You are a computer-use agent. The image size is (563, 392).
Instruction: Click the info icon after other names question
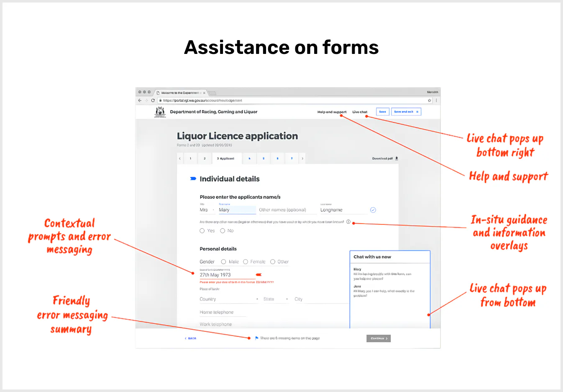click(348, 222)
